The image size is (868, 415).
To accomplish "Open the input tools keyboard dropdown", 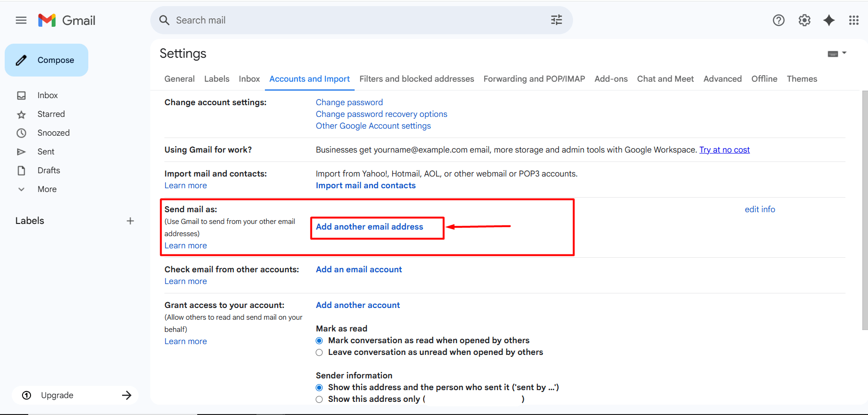I will 837,54.
